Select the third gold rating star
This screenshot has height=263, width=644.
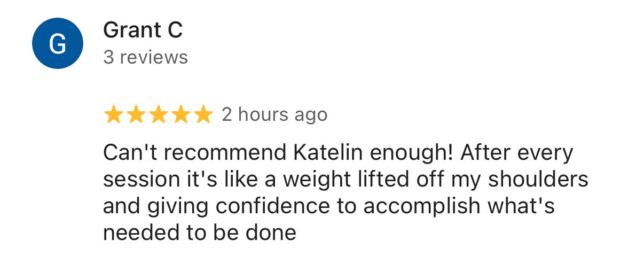click(158, 115)
